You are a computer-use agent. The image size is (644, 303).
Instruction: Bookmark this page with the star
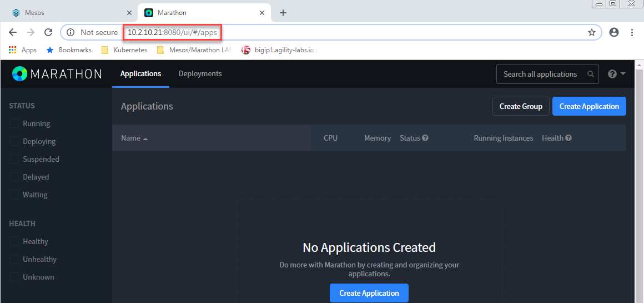(x=591, y=32)
